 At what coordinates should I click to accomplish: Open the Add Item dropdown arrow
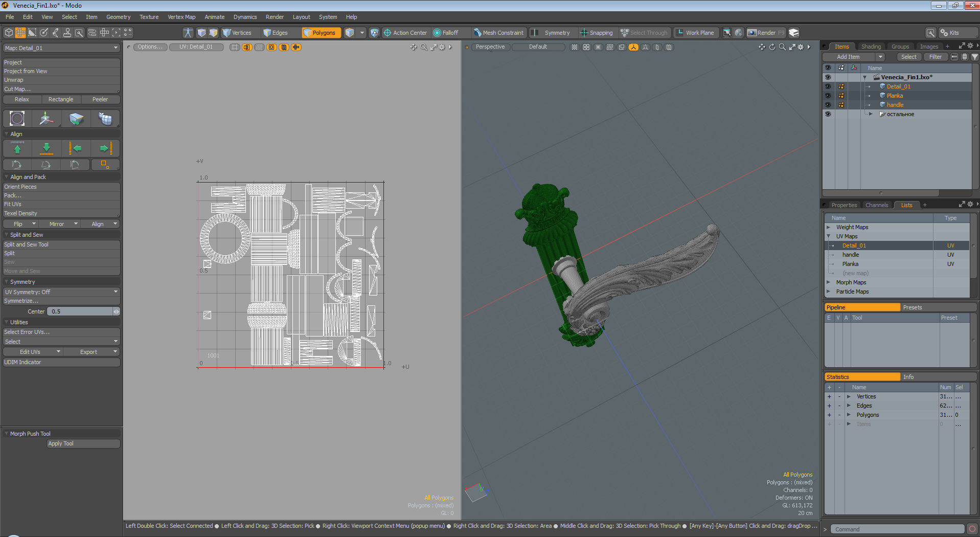pyautogui.click(x=880, y=57)
